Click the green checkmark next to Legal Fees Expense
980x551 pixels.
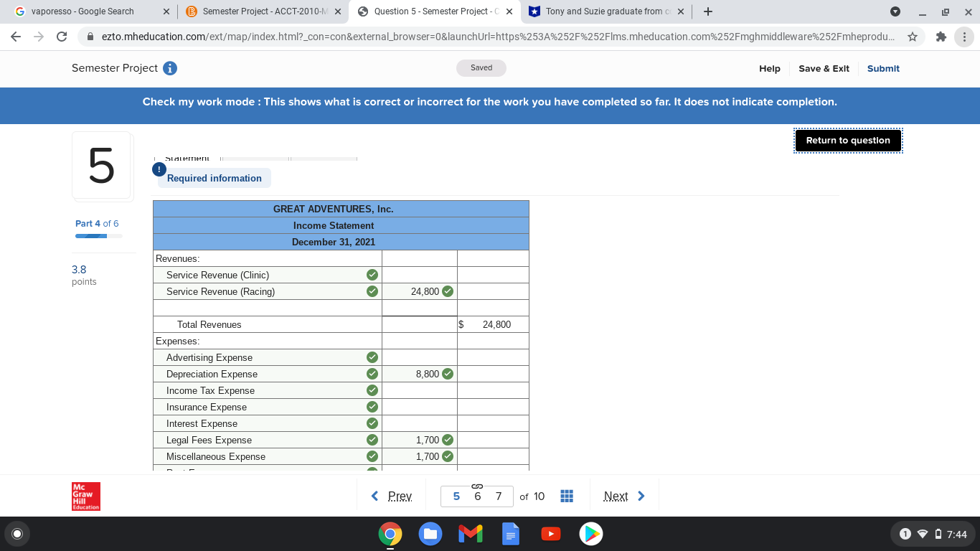click(372, 440)
